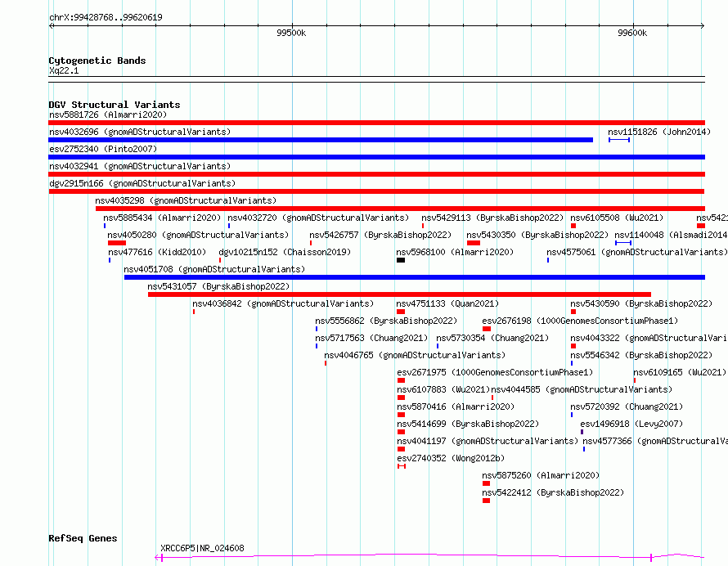The image size is (728, 566).
Task: Click the nsv5870416 (Almarri2020) red block
Action: coord(401,415)
